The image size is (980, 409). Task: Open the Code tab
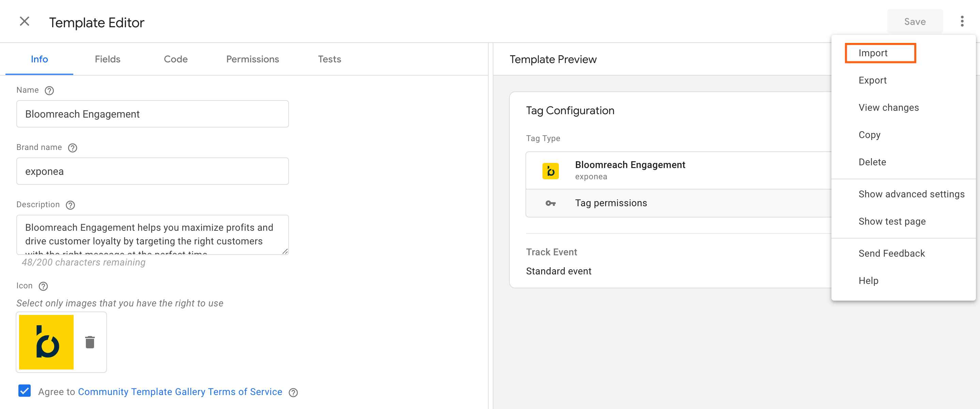[x=175, y=59]
